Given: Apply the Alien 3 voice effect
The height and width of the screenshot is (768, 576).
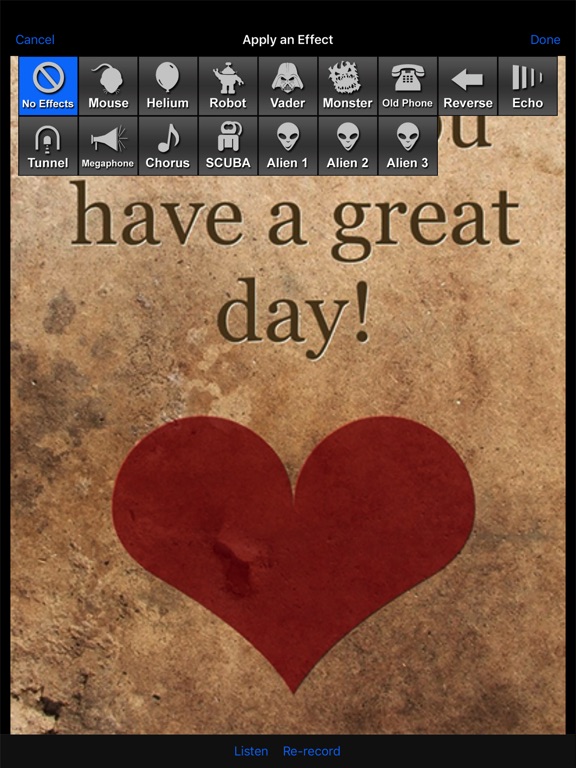Looking at the screenshot, I should pos(408,146).
